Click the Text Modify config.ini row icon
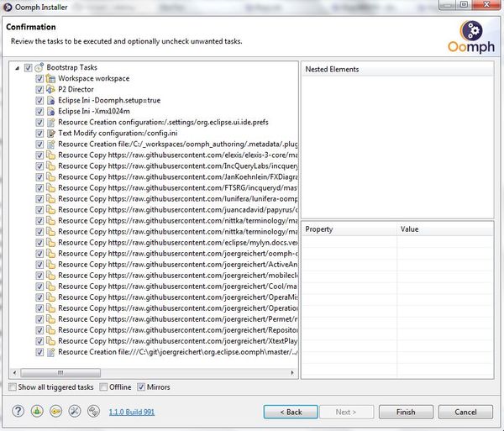 coord(50,133)
